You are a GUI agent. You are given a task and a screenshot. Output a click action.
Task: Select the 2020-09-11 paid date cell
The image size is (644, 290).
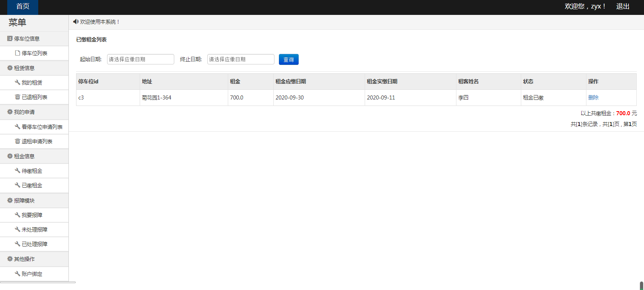411,97
